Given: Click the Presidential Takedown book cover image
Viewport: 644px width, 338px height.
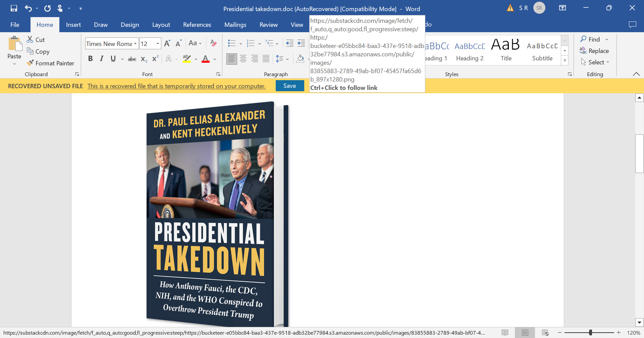Looking at the screenshot, I should (215, 215).
